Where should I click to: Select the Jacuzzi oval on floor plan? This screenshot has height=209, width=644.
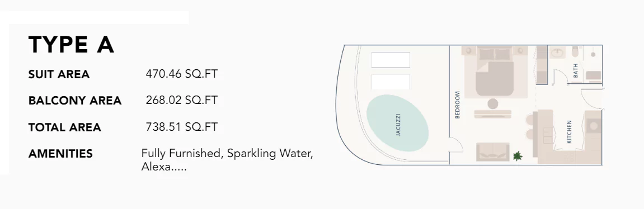[x=397, y=123]
